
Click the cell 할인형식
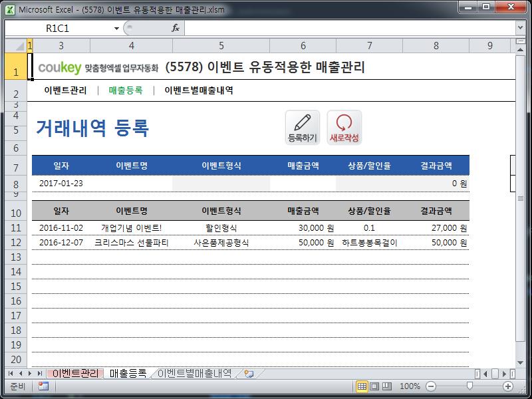(x=221, y=228)
